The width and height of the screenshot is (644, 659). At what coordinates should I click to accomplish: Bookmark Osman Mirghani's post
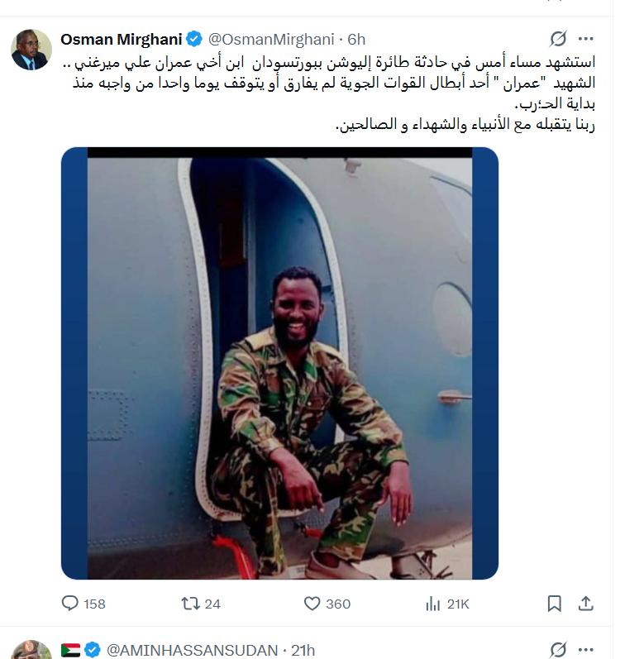tap(554, 604)
